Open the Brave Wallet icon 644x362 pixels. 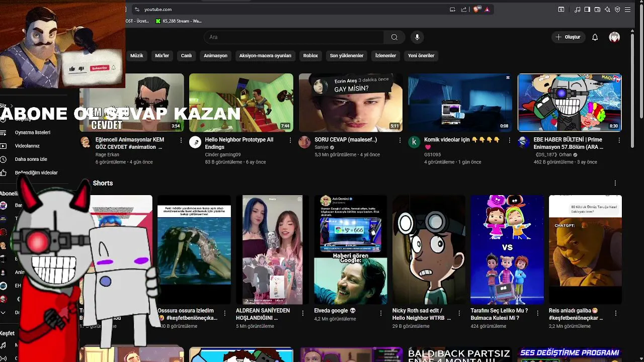pos(597,10)
